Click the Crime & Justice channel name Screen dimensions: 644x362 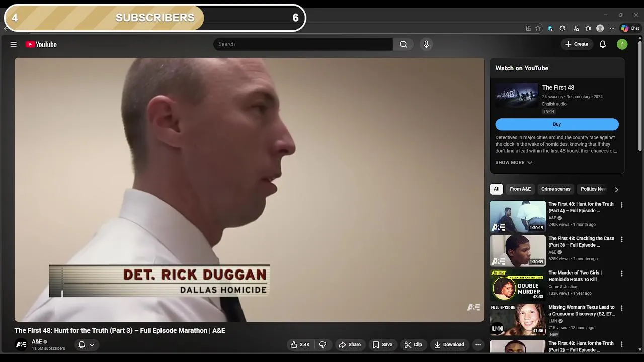(562, 287)
